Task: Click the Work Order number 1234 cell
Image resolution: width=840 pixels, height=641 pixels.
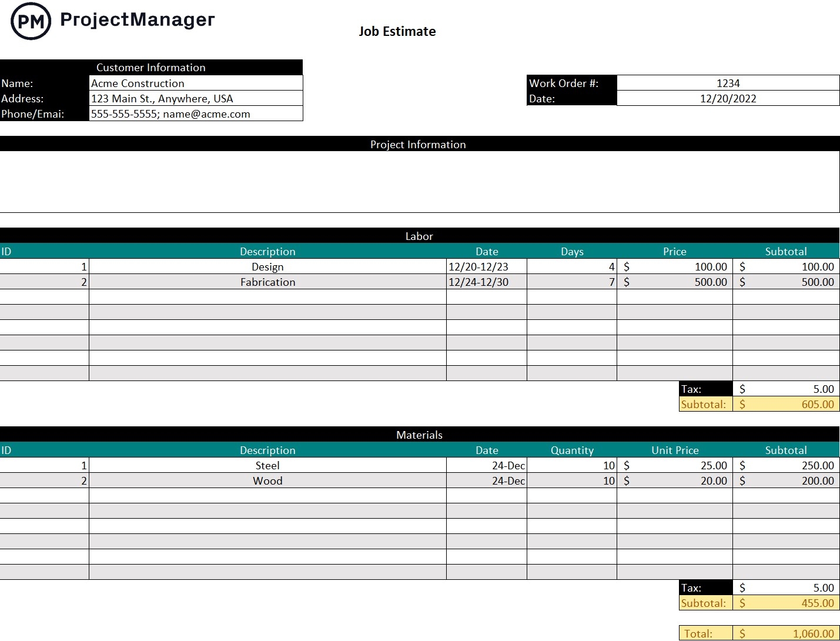Action: pos(728,83)
